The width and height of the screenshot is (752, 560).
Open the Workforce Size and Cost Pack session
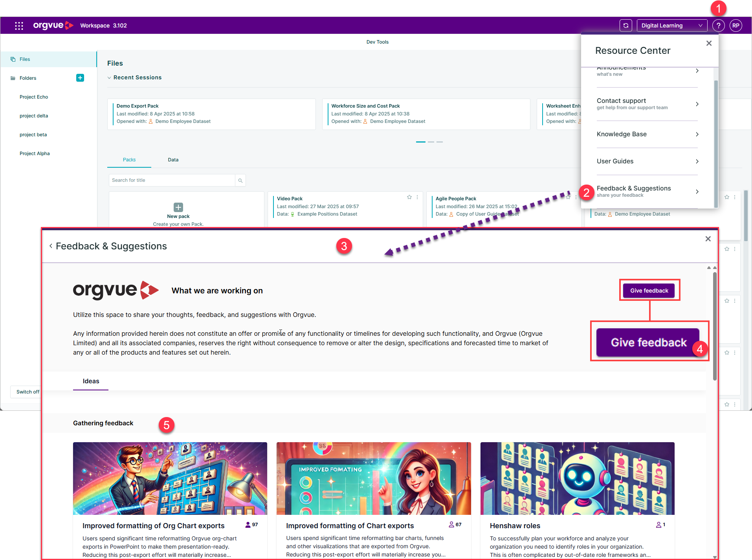point(426,114)
